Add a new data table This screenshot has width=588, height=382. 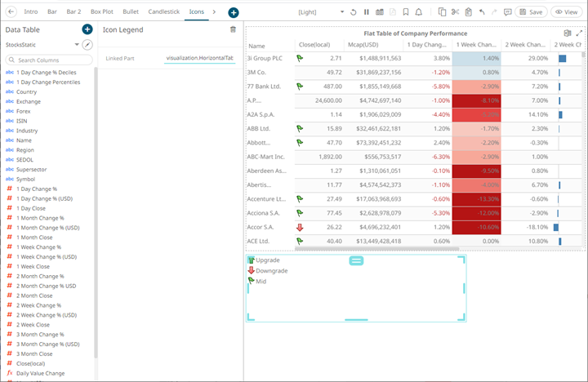pos(87,29)
